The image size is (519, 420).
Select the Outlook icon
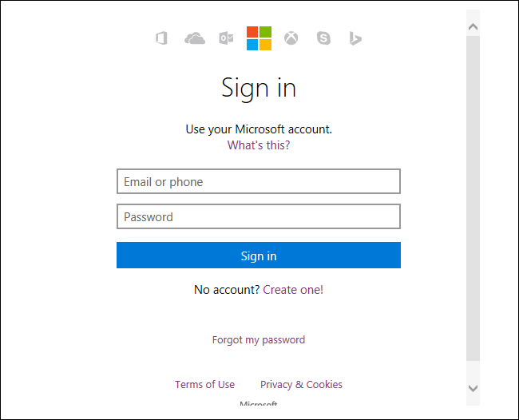click(226, 38)
